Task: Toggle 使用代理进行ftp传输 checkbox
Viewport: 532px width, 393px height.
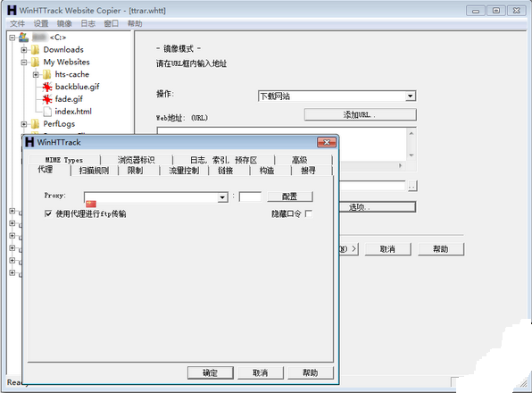Action: [x=48, y=213]
